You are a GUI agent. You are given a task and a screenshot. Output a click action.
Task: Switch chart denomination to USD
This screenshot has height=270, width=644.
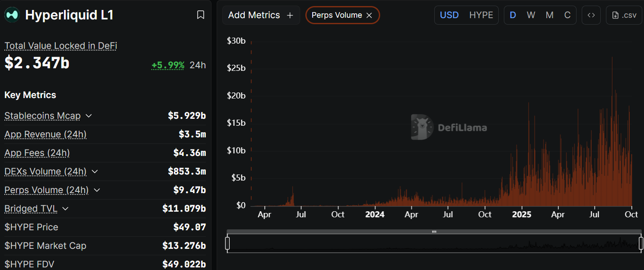coord(449,15)
